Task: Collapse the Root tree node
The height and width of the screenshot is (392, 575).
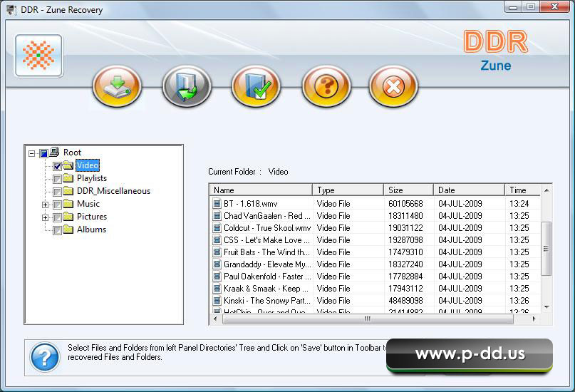Action: 32,153
